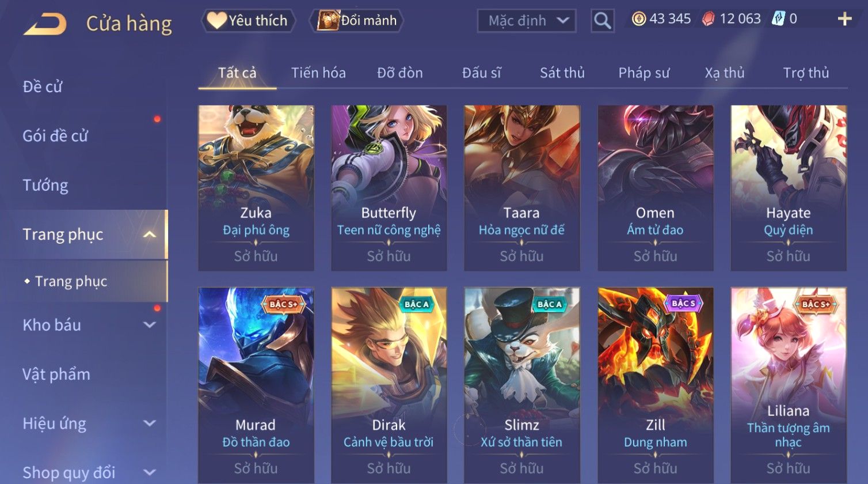Screen dimensions: 868x484
Task: Click the blue voucher ticket icon
Action: [778, 19]
